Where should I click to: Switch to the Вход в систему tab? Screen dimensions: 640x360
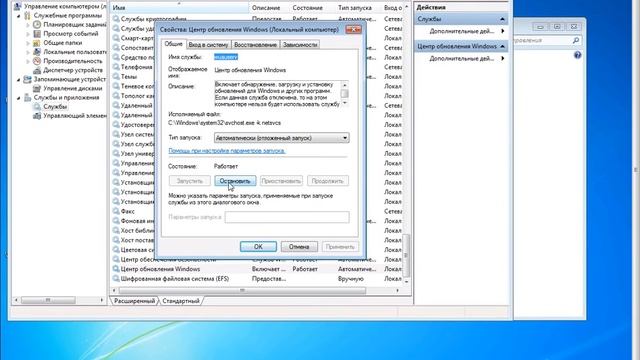coord(208,44)
